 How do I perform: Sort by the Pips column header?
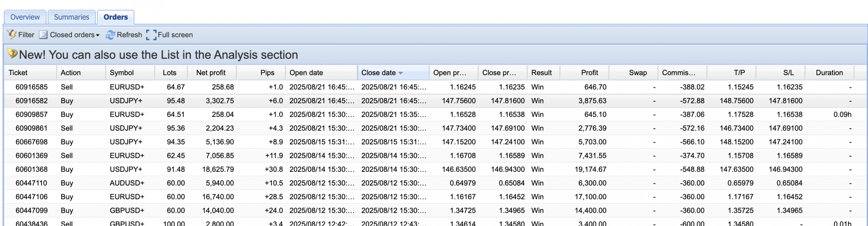click(267, 73)
